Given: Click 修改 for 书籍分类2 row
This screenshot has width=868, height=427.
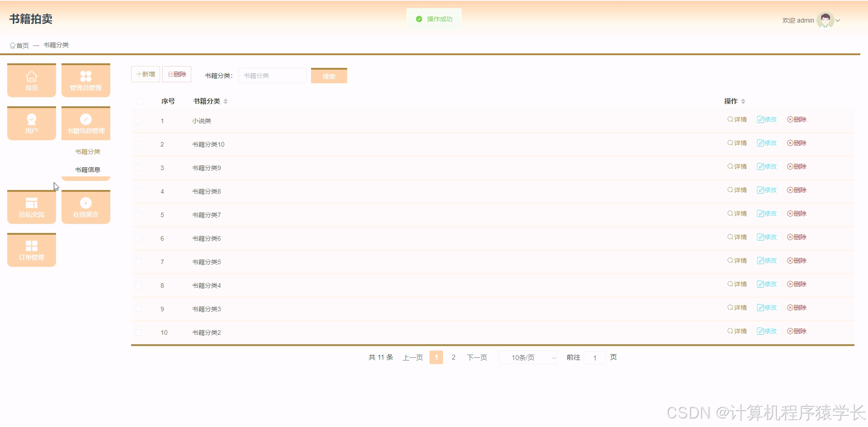Looking at the screenshot, I should click(x=767, y=331).
